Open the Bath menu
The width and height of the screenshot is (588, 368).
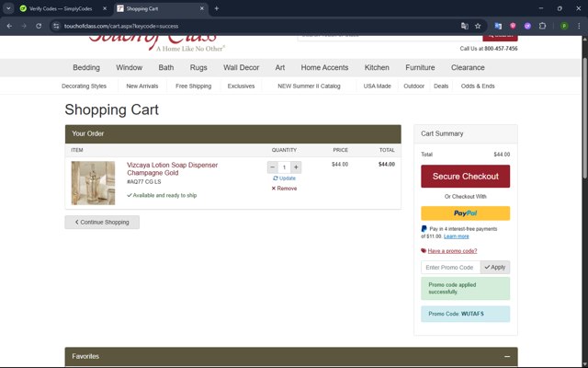[x=165, y=67]
